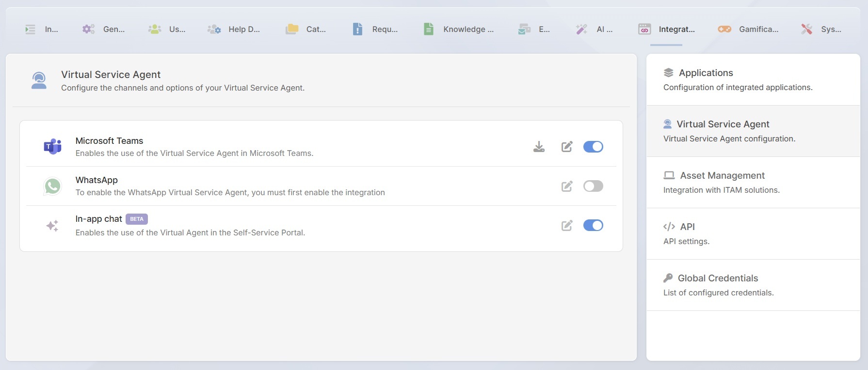This screenshot has height=370, width=868.
Task: Click 'List of configured credentials.' text
Action: click(x=719, y=293)
